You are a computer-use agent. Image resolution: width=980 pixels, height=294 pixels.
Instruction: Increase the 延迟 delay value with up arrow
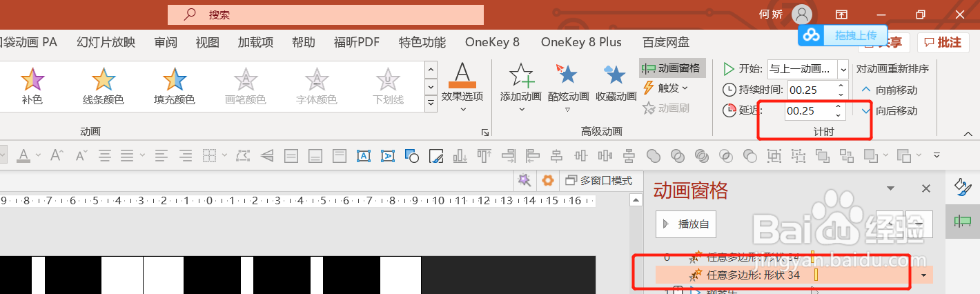tap(838, 107)
